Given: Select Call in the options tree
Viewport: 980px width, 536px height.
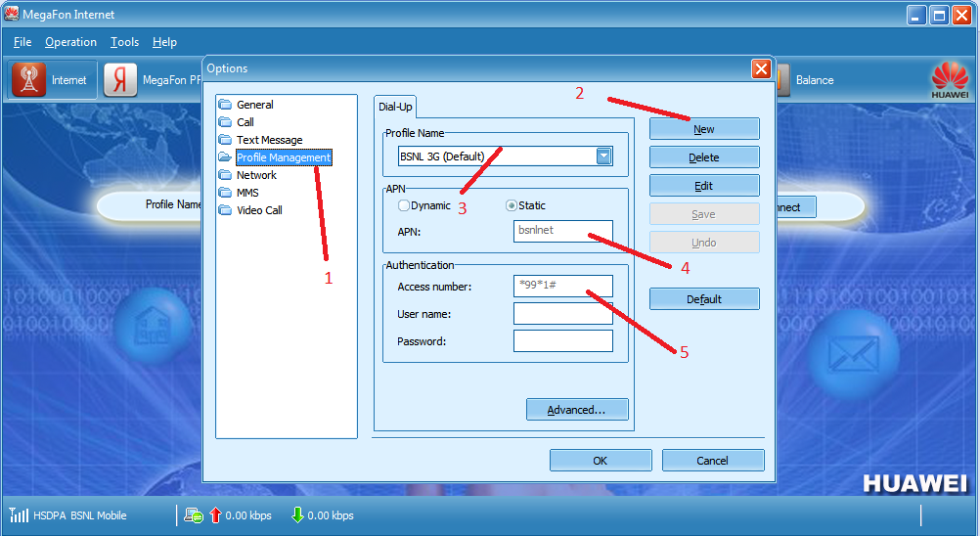Looking at the screenshot, I should pos(245,122).
